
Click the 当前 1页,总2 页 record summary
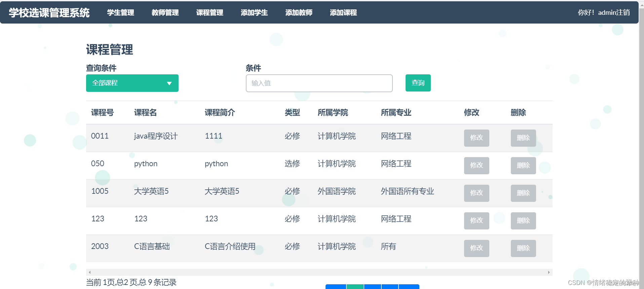pos(131,282)
